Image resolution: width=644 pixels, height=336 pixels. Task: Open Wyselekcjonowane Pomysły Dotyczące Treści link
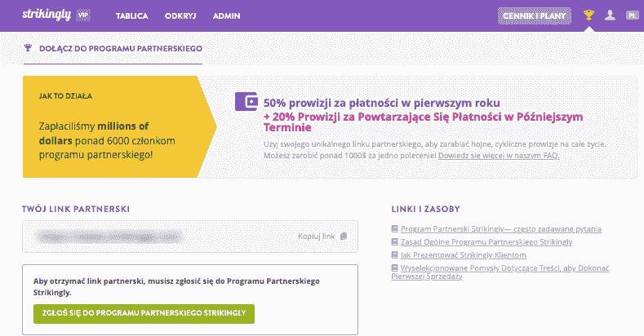click(x=500, y=272)
